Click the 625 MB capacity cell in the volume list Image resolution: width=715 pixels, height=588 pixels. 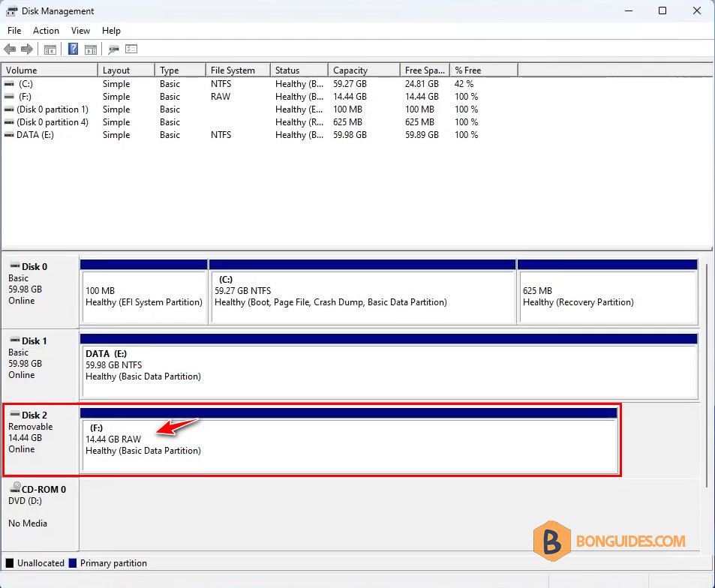pyautogui.click(x=347, y=122)
